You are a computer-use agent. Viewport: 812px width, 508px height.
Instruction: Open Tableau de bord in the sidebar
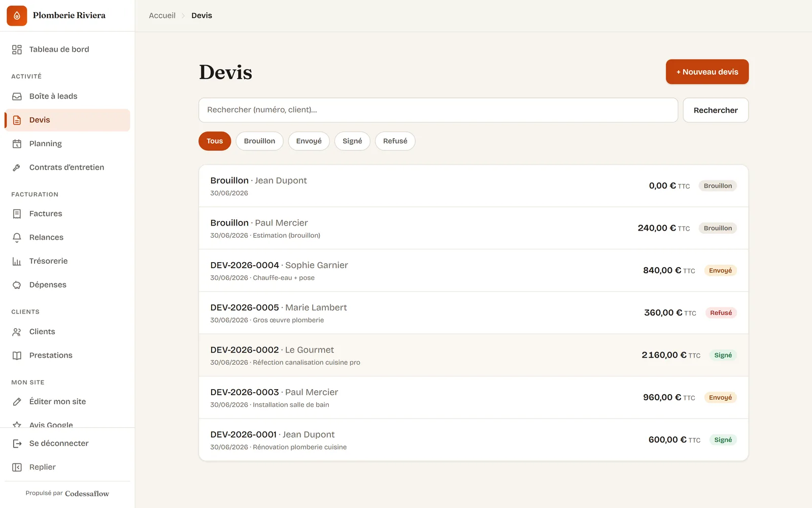(67, 49)
